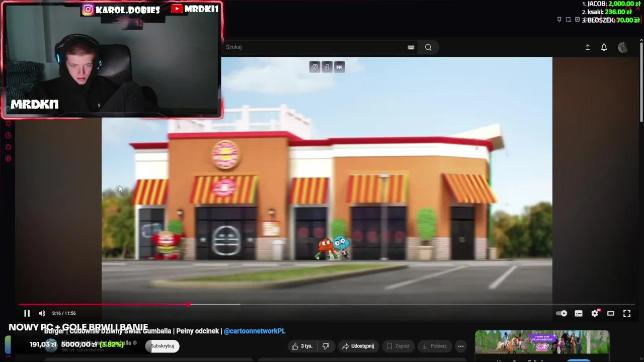Open the @cartoonnetworkPL channel link
Screen dimensions: 644x362
[255, 331]
